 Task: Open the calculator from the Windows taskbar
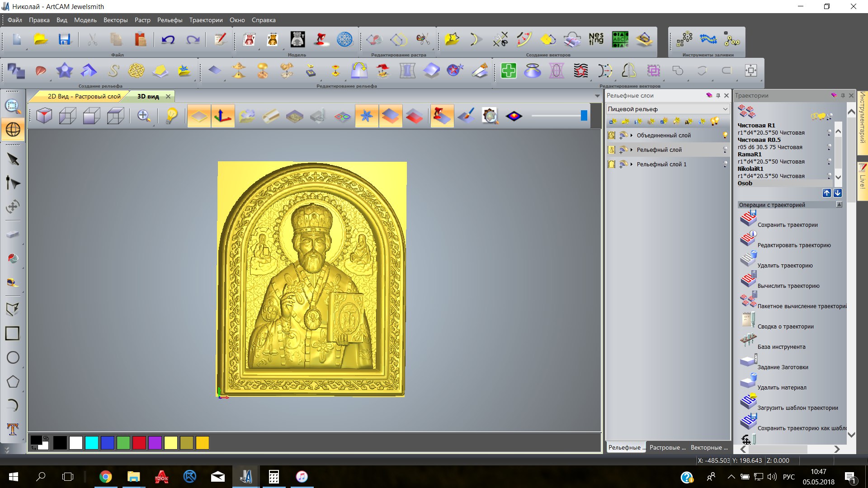coord(274,477)
